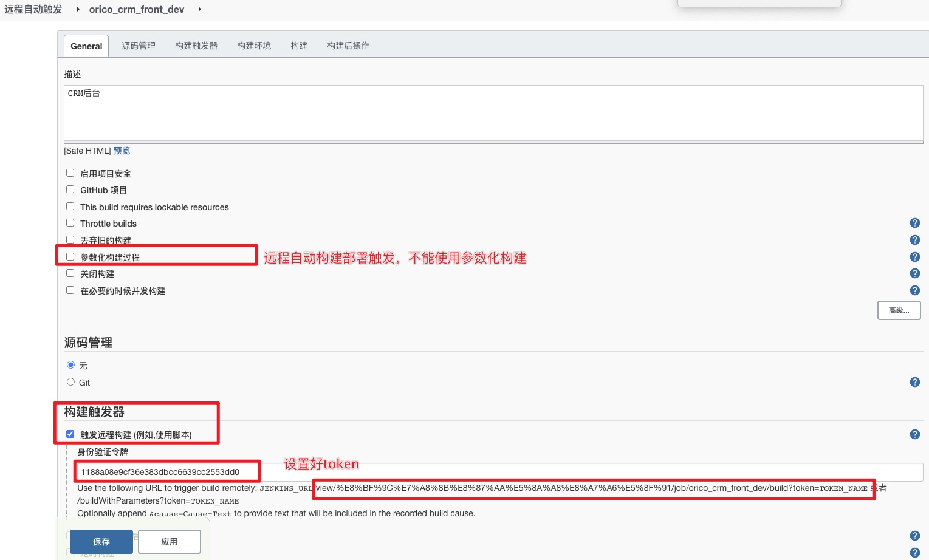Expand breadcrumb arrow after 远程自动触发

(78, 9)
